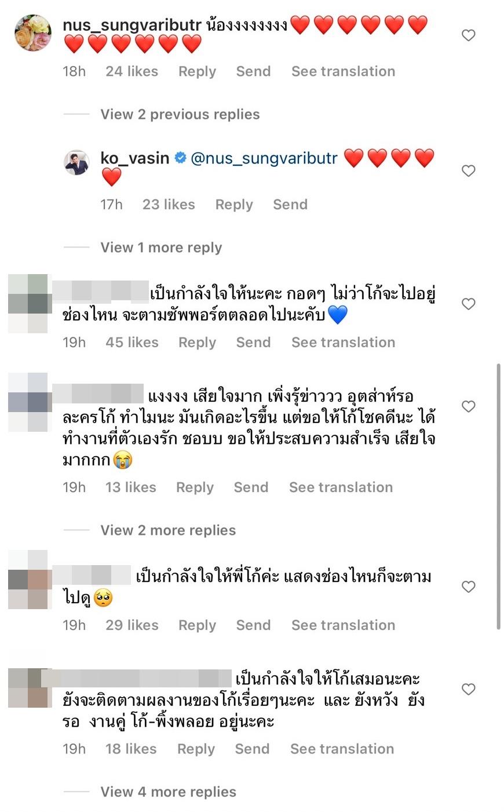Expand View 1 more reply

(x=161, y=247)
